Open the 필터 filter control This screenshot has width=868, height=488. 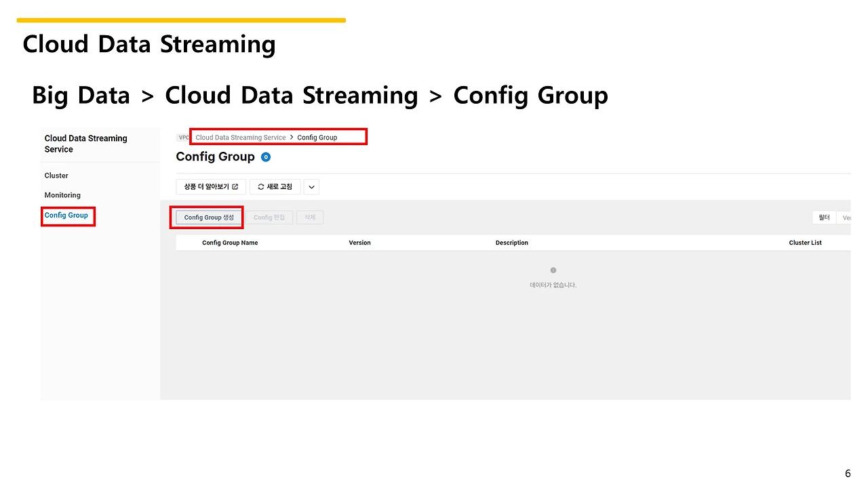824,218
